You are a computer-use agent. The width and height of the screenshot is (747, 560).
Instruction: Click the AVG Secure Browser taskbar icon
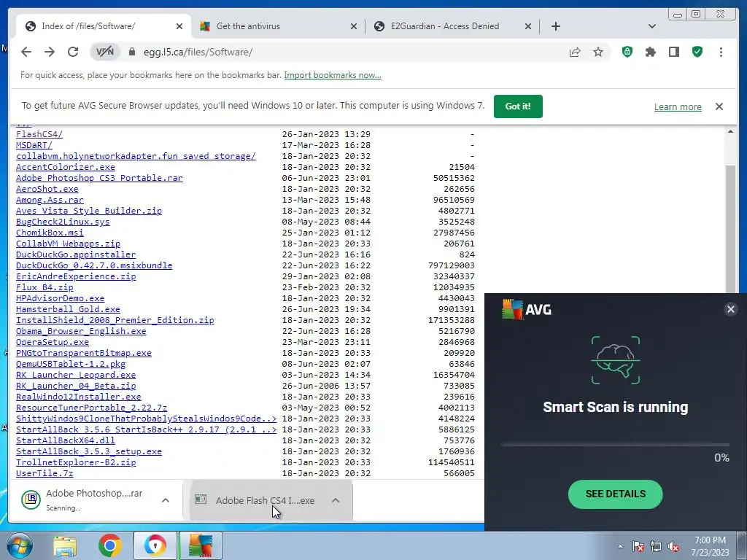(x=155, y=545)
